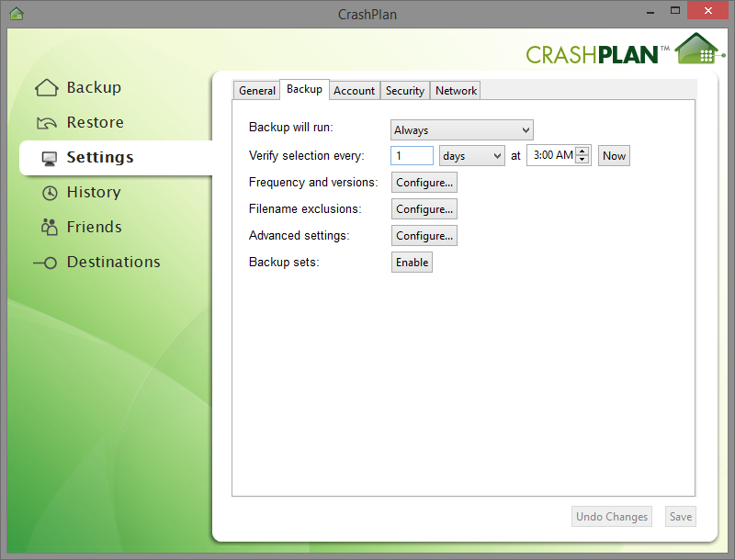Select the Backup settings tab
735x560 pixels.
coord(305,89)
